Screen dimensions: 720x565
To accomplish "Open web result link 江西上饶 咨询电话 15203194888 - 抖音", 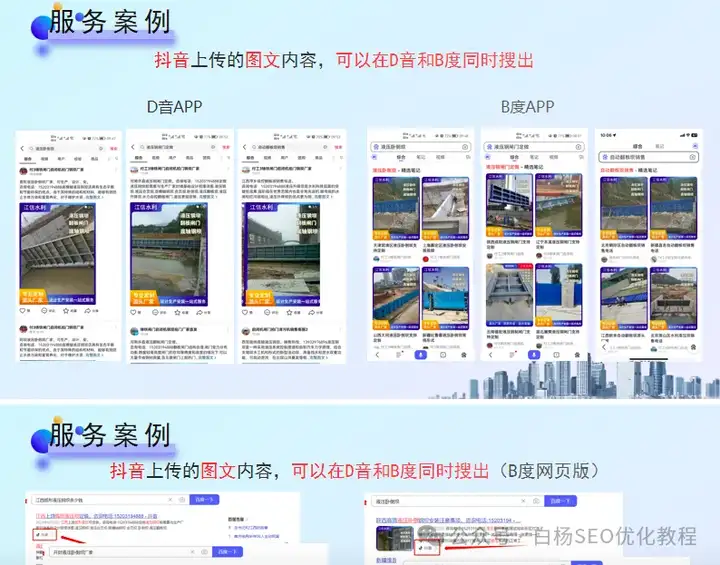I will (97, 516).
